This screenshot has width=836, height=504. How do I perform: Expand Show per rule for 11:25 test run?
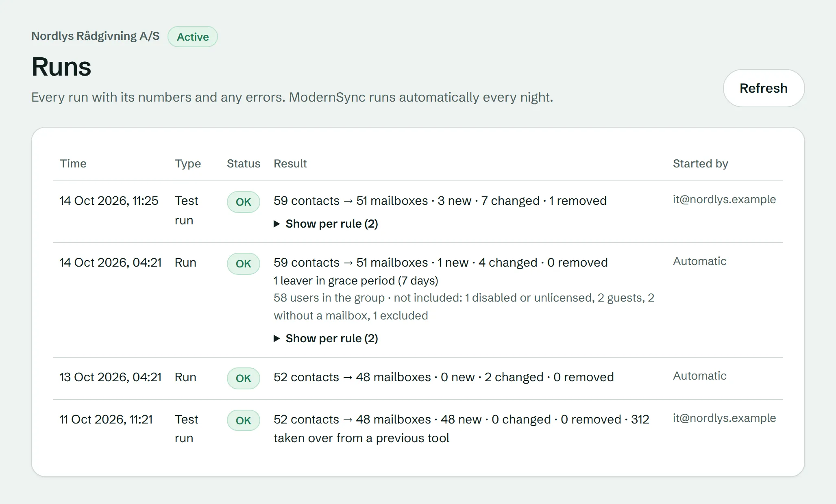326,224
